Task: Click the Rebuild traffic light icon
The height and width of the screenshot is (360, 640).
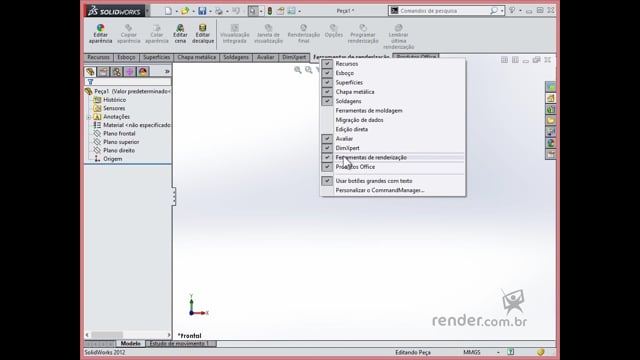Action: tap(270, 11)
